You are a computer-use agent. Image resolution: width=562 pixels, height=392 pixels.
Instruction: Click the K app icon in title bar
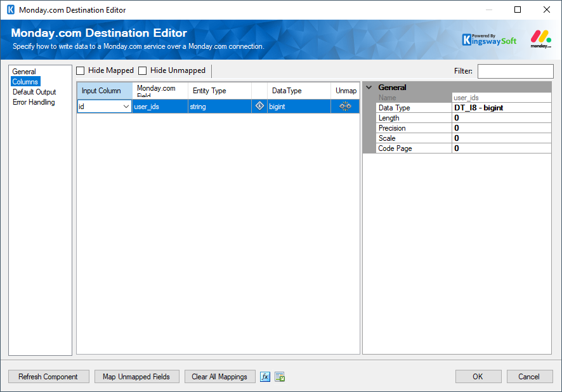coord(11,10)
